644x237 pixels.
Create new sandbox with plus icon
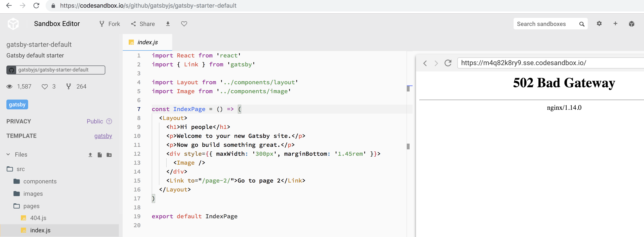(x=615, y=23)
